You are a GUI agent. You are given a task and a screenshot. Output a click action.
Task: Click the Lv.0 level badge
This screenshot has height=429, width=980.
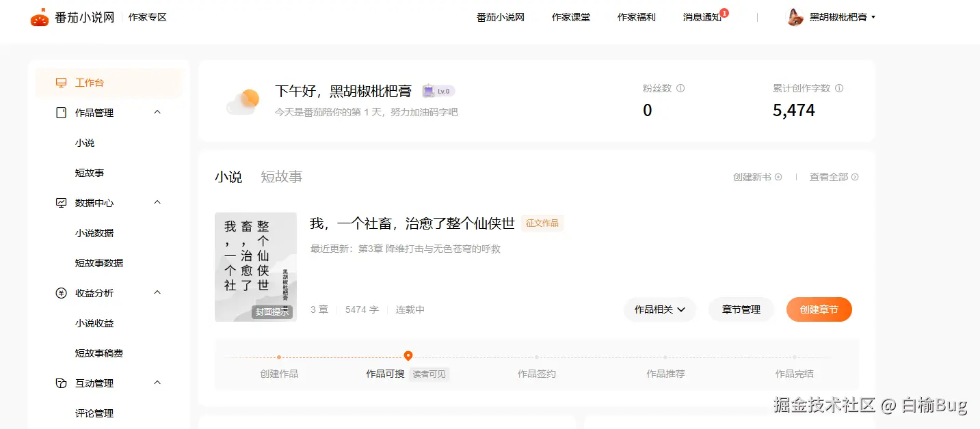(438, 90)
